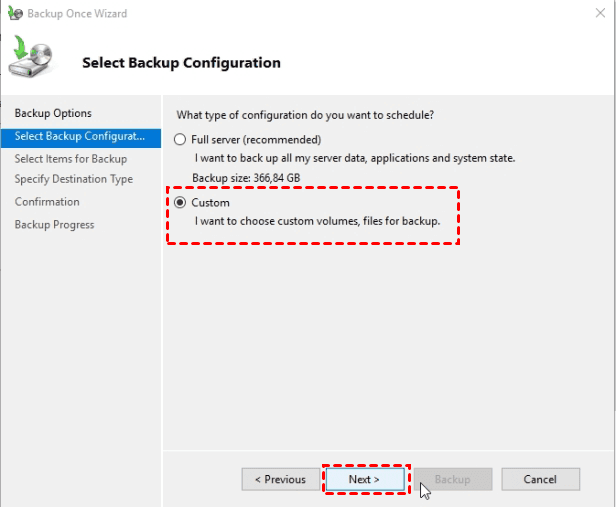Click the 'I want to back up all my server data' description
616x507 pixels.
355,158
